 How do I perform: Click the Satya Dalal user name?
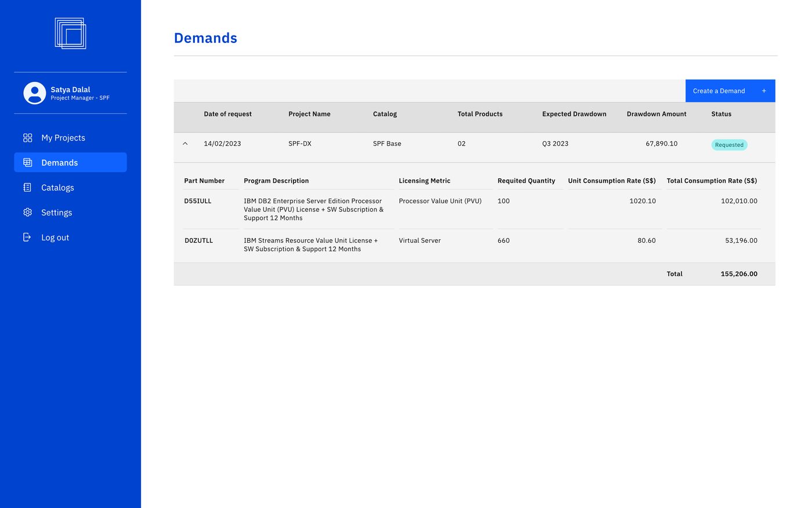[x=70, y=89]
